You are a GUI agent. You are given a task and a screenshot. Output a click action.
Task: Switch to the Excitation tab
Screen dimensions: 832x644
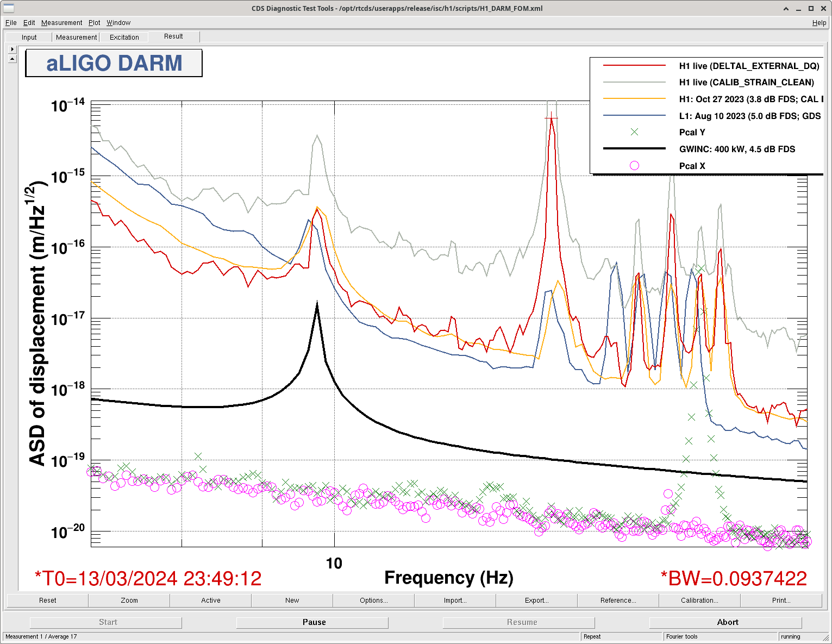click(x=124, y=37)
